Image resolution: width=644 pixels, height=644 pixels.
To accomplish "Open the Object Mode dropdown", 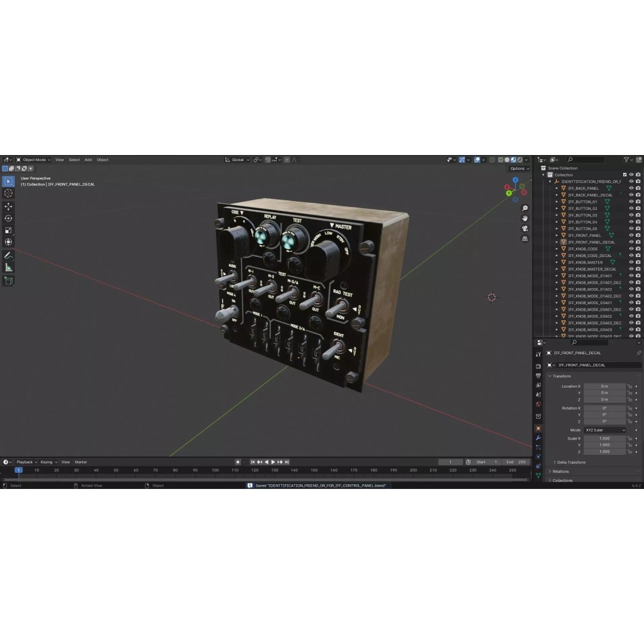I will point(33,159).
